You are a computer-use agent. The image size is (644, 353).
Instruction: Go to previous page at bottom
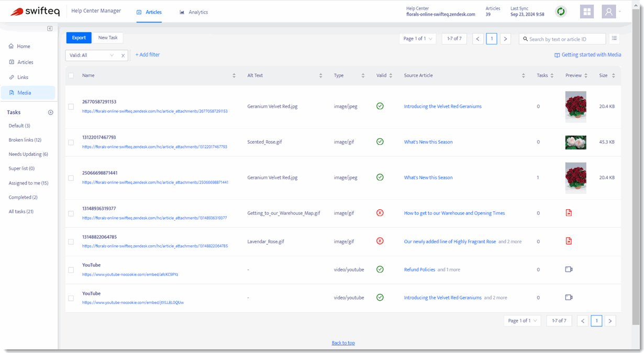583,321
